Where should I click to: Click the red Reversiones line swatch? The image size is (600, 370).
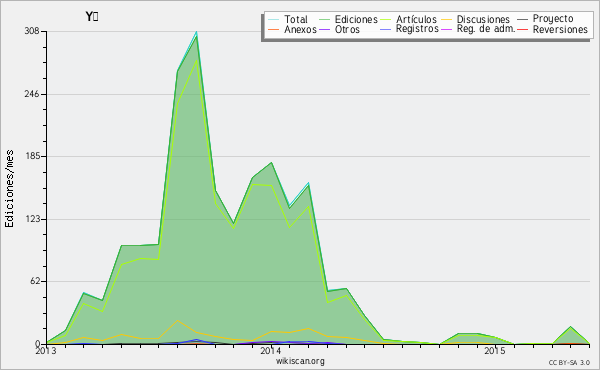522,30
